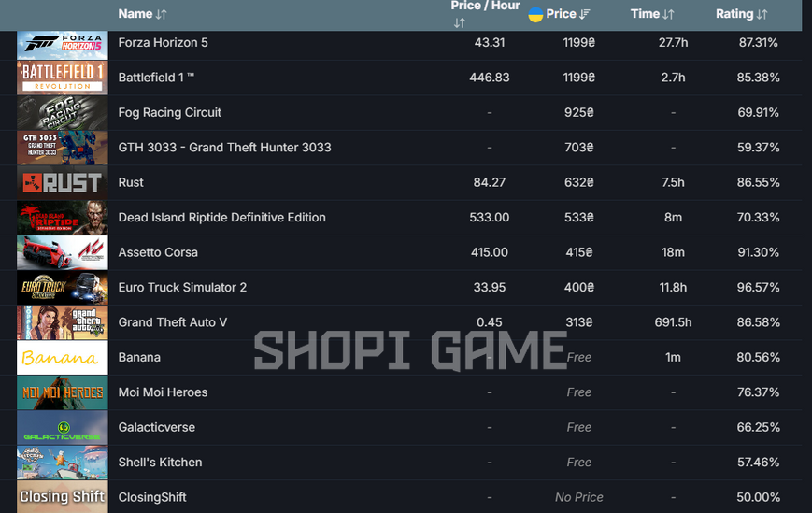Image resolution: width=812 pixels, height=513 pixels.
Task: Select the 50.00% rating value
Action: tap(758, 497)
